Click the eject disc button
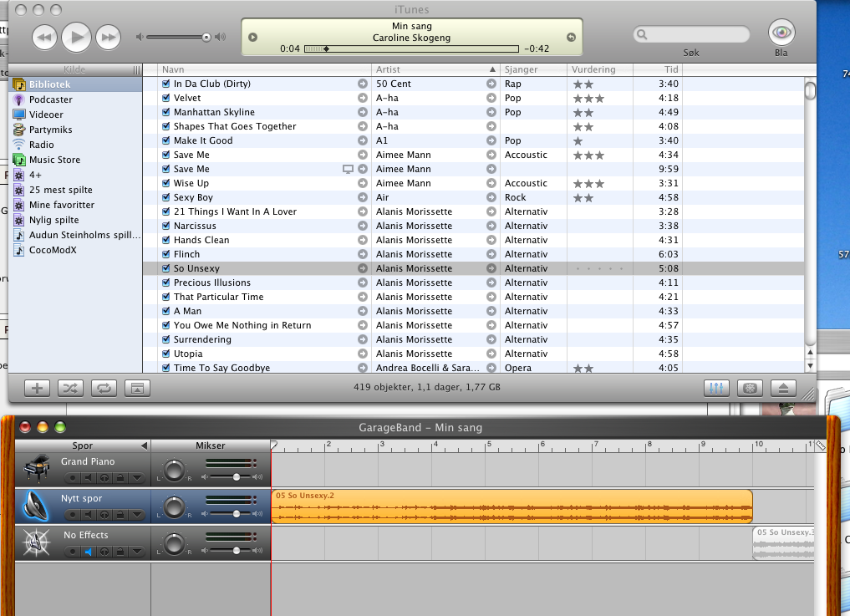This screenshot has height=616, width=850. [x=783, y=388]
